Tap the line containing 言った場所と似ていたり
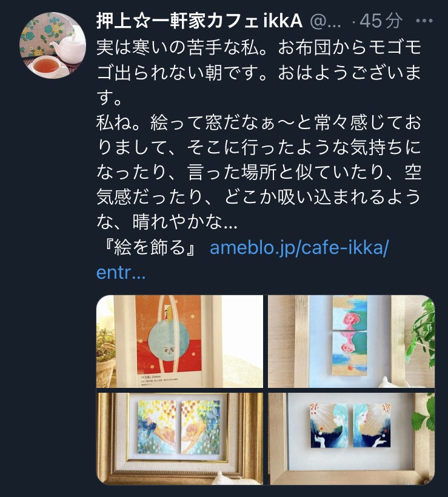 [x=259, y=172]
